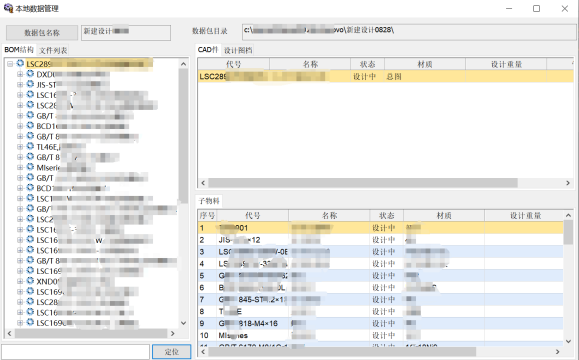Click the BOM tree vertical scrollbar thumb
The height and width of the screenshot is (360, 579).
(x=184, y=136)
